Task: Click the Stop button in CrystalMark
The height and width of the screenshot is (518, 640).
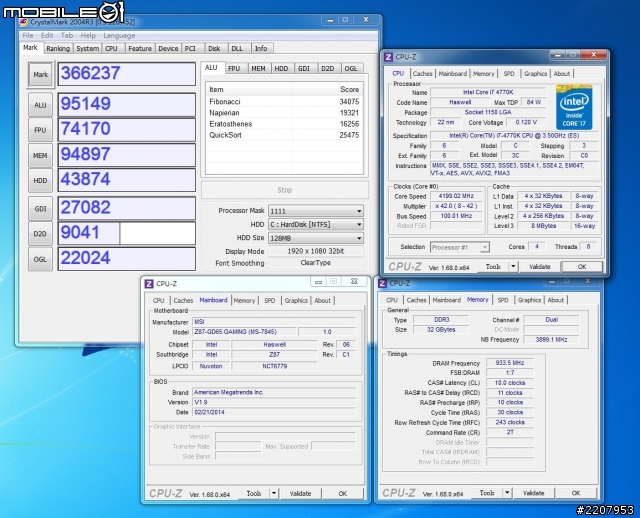Action: point(284,190)
